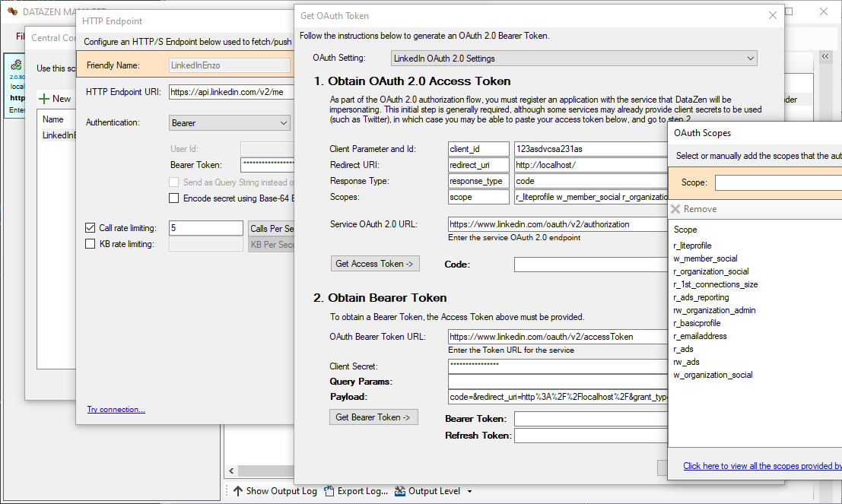Open the Authentication Bearer dropdown

[x=283, y=122]
